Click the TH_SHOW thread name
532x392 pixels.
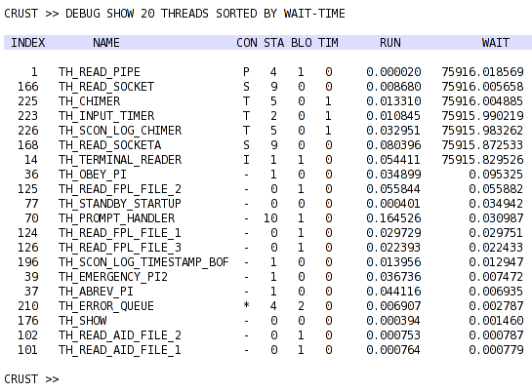[82, 321]
